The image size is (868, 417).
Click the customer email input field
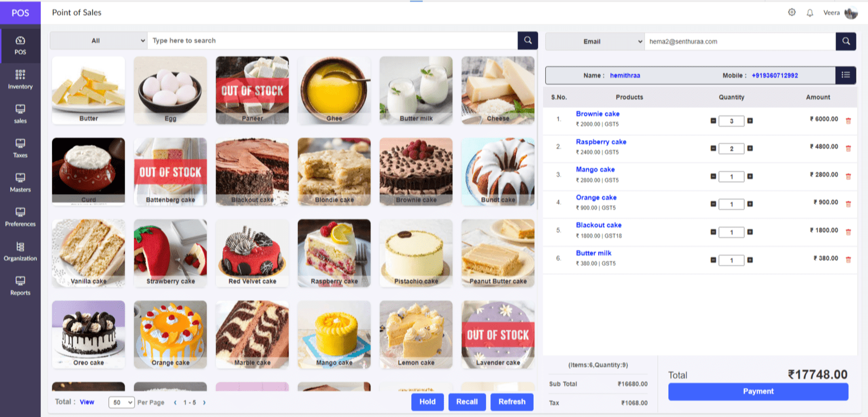coord(740,41)
